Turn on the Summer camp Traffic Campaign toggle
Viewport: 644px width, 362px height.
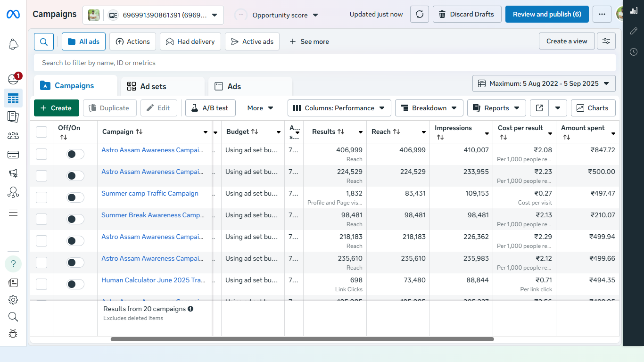point(75,197)
